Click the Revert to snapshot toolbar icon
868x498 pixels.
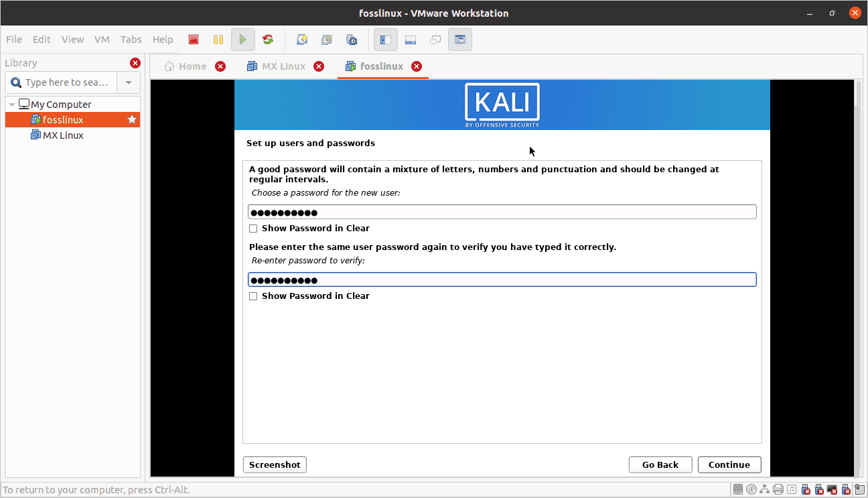[327, 40]
